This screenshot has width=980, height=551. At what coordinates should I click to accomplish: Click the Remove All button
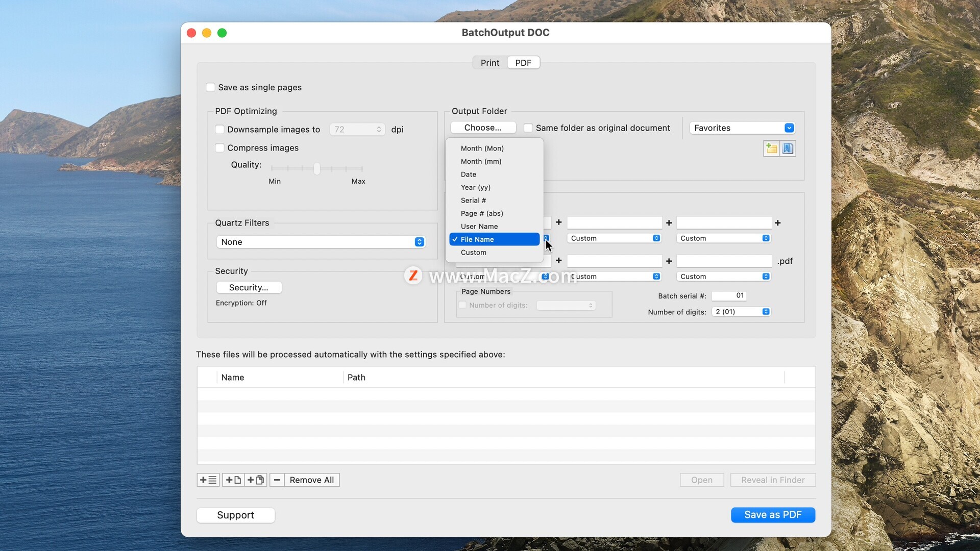click(312, 480)
